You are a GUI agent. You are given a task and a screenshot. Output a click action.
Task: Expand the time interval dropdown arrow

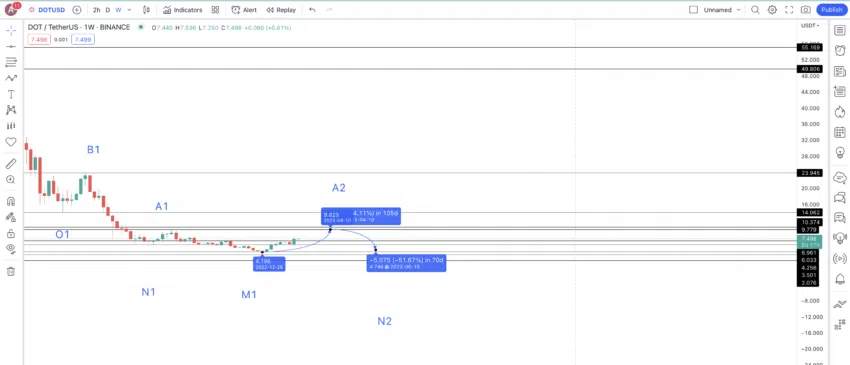pyautogui.click(x=129, y=10)
